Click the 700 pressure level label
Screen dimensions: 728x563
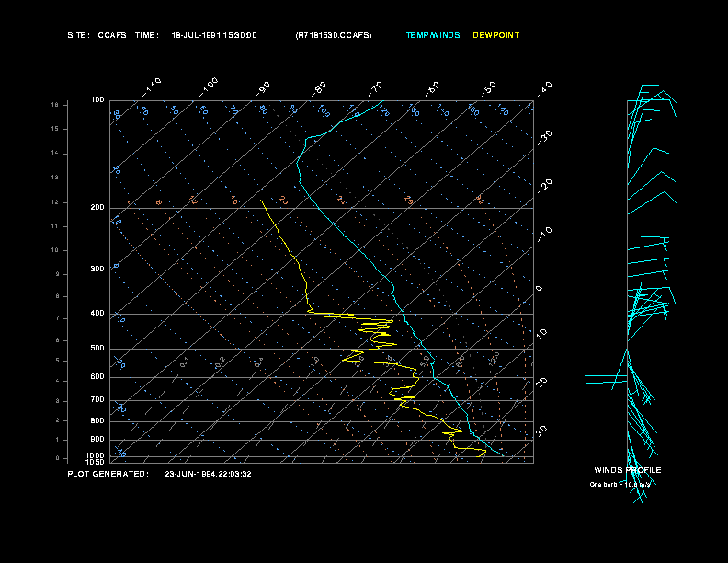tap(97, 400)
